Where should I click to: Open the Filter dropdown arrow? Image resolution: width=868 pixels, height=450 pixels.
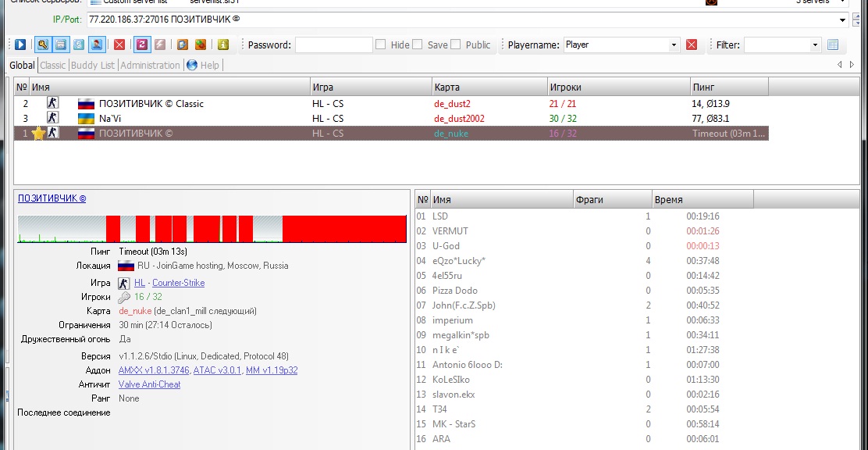815,45
